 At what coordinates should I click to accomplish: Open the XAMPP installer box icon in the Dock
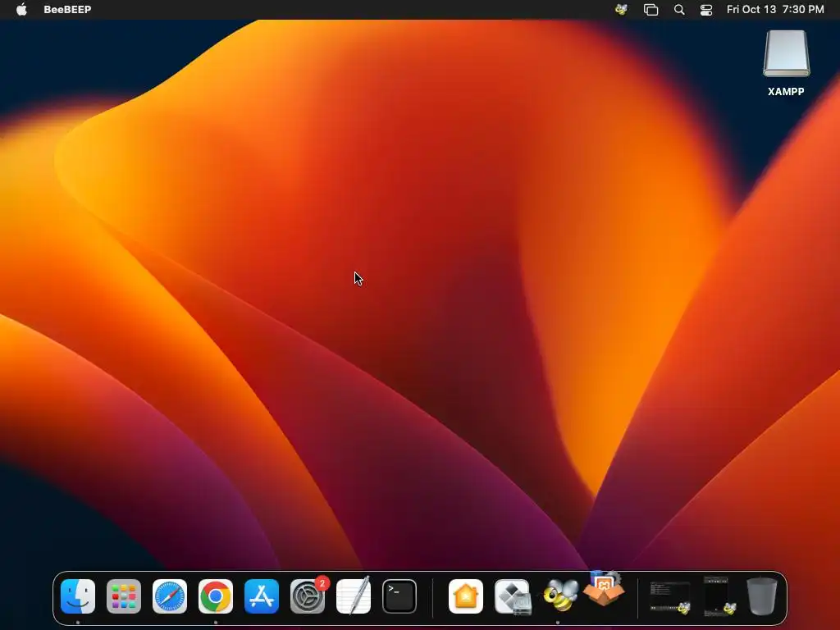[604, 589]
